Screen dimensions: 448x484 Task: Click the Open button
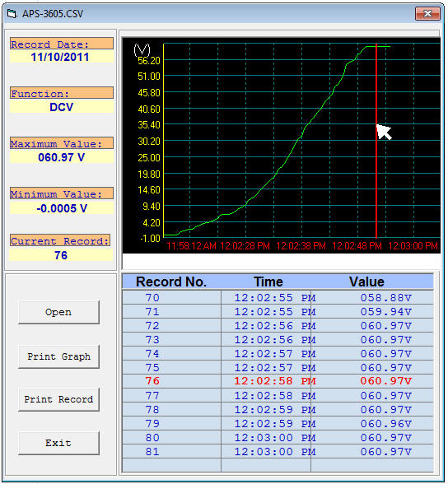[x=58, y=312]
